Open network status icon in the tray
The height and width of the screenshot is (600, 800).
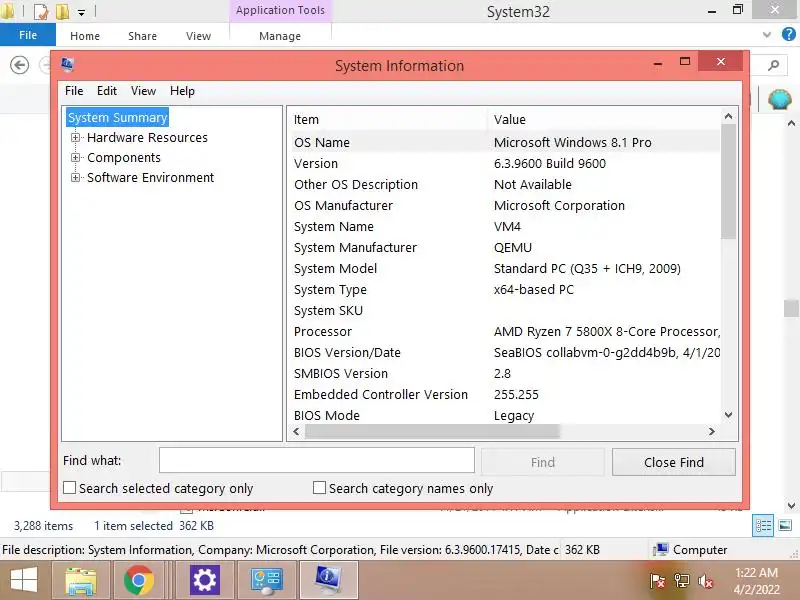pos(682,581)
